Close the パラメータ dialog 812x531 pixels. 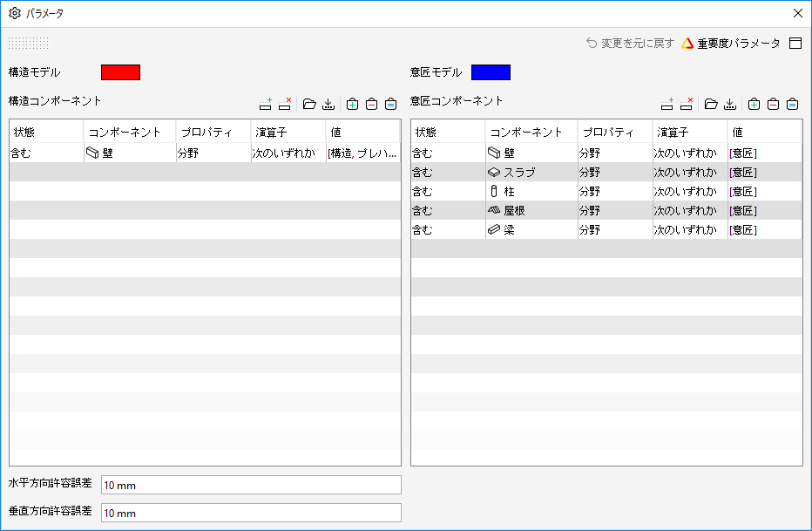pyautogui.click(x=798, y=13)
